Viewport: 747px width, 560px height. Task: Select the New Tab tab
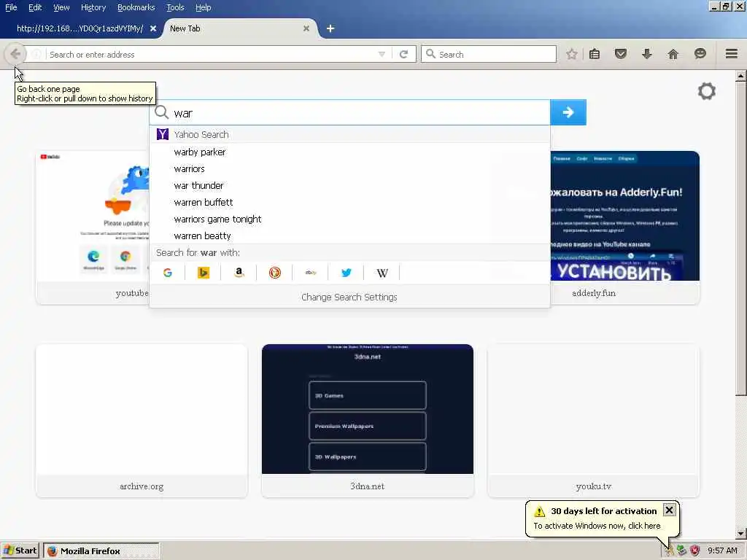click(x=237, y=28)
